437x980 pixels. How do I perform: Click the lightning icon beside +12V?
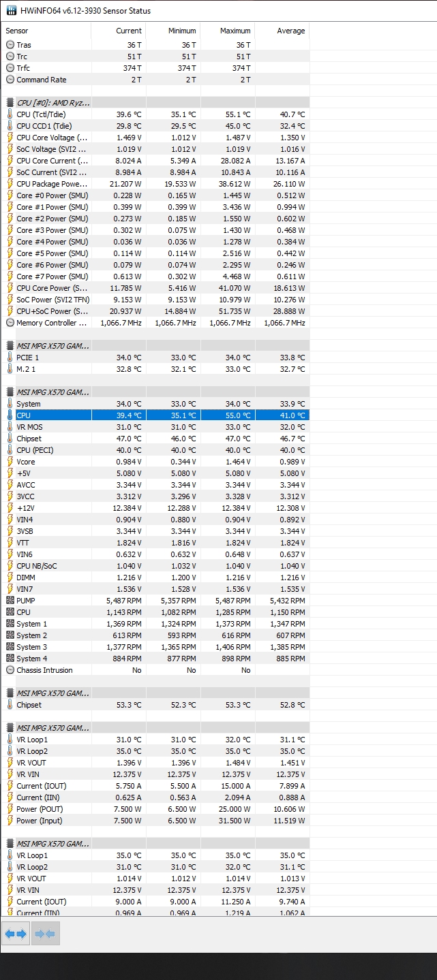pyautogui.click(x=10, y=508)
